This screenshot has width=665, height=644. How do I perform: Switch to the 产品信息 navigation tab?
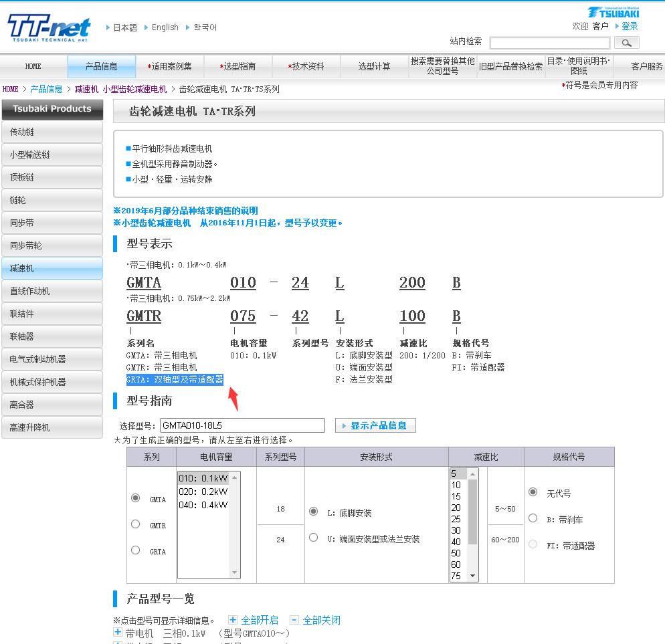tap(101, 66)
